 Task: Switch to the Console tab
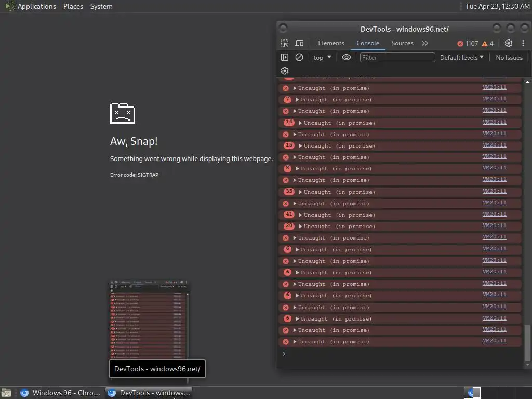point(368,43)
